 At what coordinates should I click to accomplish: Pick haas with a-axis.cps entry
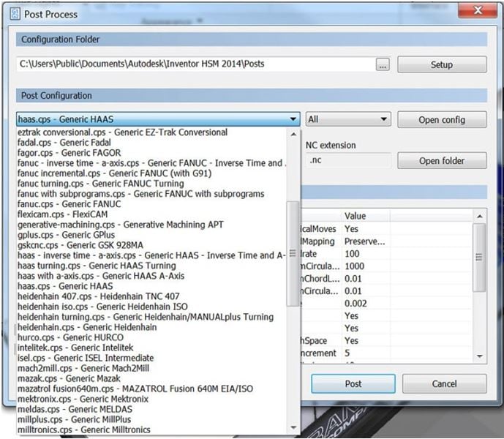(x=151, y=276)
